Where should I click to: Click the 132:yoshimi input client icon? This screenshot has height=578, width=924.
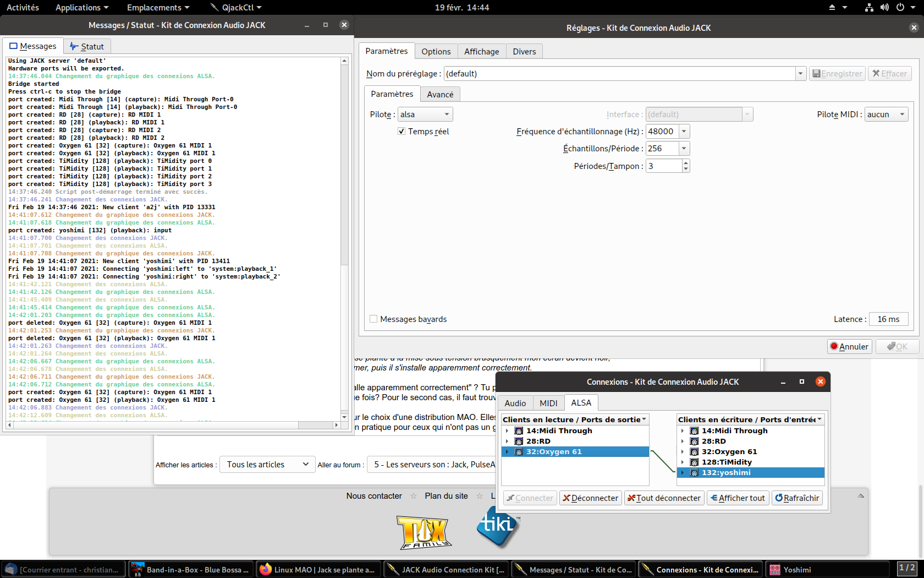point(694,473)
